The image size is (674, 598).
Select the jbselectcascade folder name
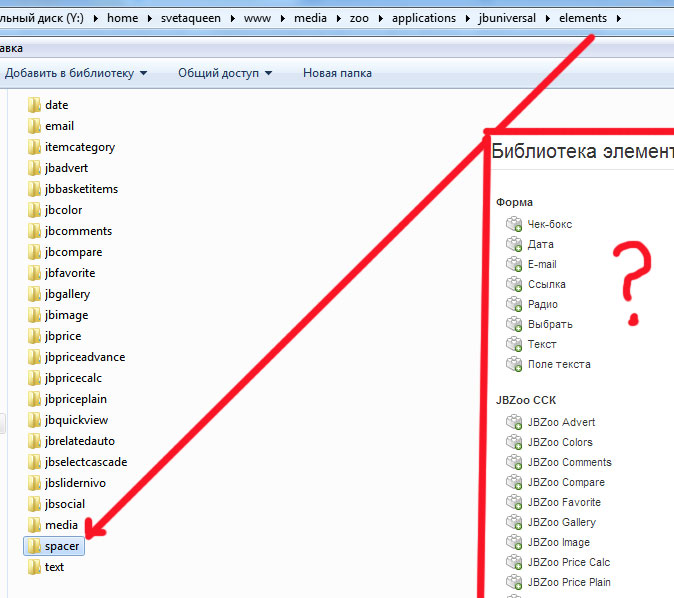pyautogui.click(x=86, y=462)
